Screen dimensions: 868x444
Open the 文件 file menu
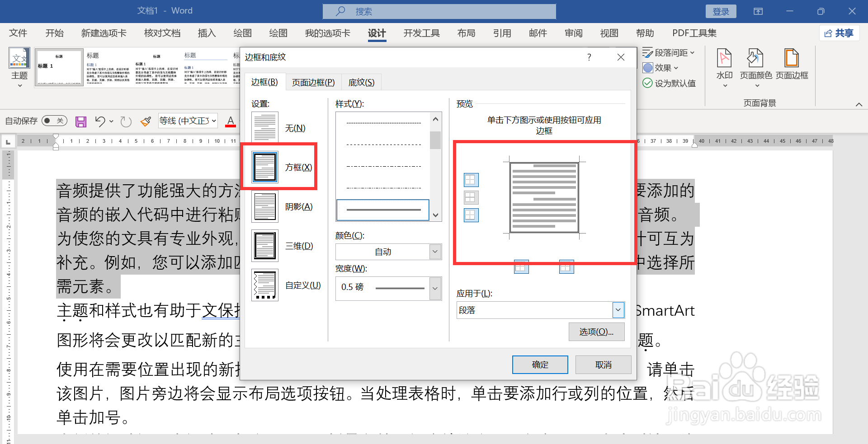click(x=18, y=33)
